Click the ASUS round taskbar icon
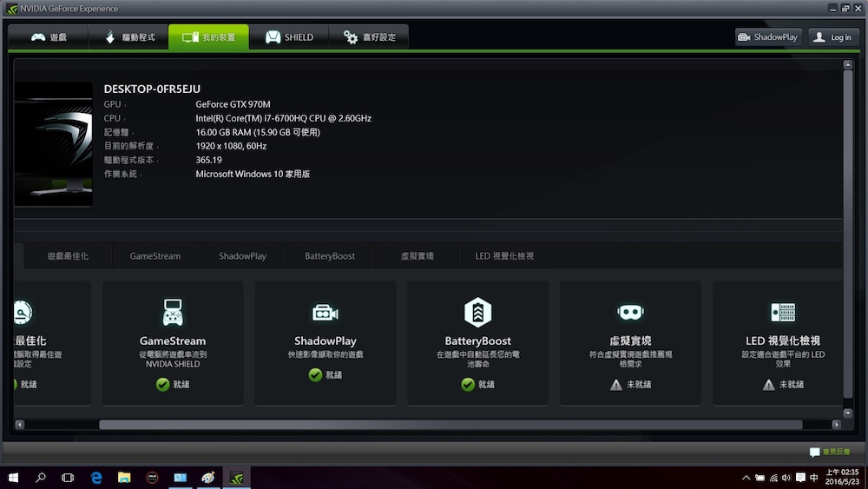 pos(152,478)
